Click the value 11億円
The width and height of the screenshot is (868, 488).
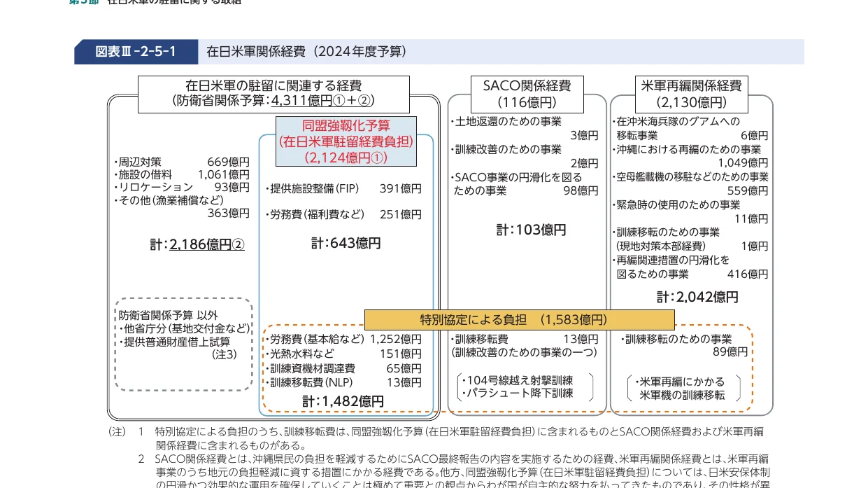751,218
